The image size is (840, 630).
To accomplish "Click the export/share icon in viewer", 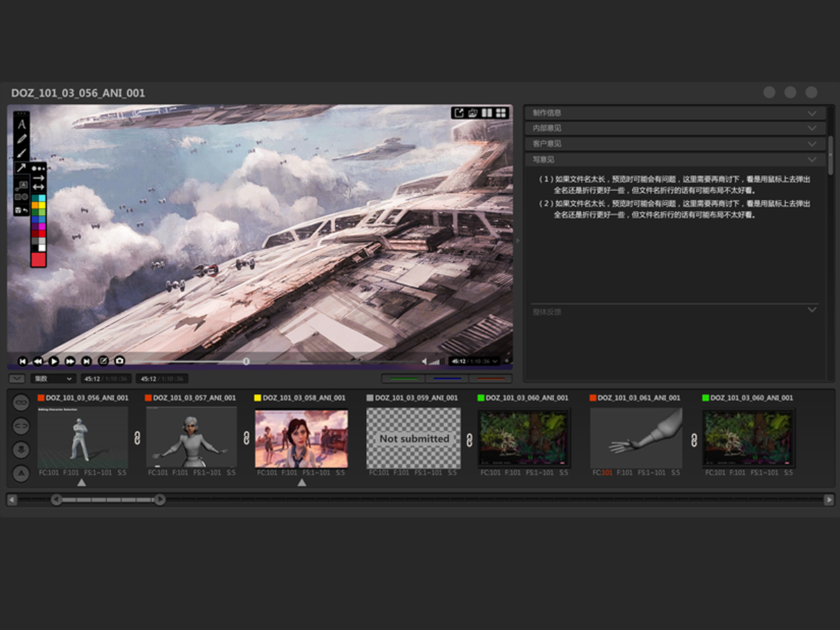I will click(458, 113).
